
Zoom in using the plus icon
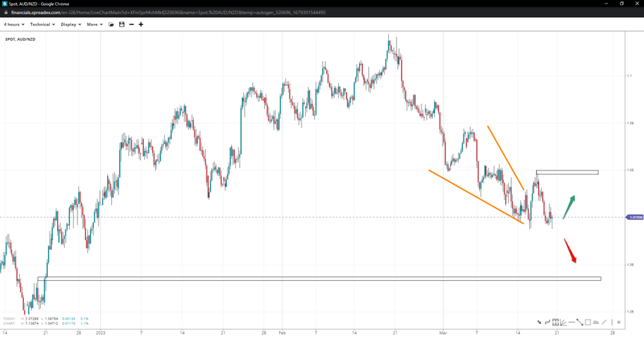tap(141, 25)
